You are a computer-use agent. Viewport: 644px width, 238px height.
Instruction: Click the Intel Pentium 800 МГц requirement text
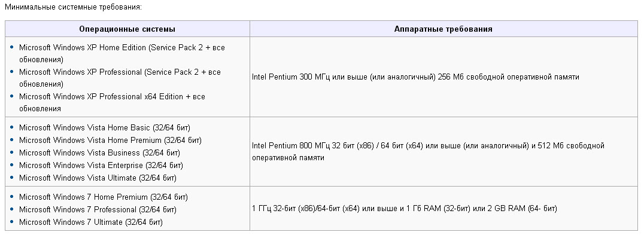(x=428, y=152)
